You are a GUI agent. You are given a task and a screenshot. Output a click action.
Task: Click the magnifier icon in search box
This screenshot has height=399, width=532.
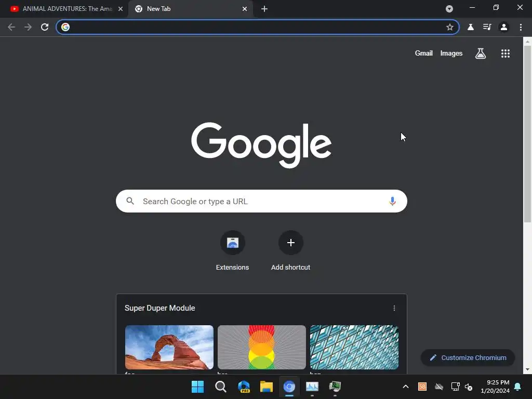(130, 201)
